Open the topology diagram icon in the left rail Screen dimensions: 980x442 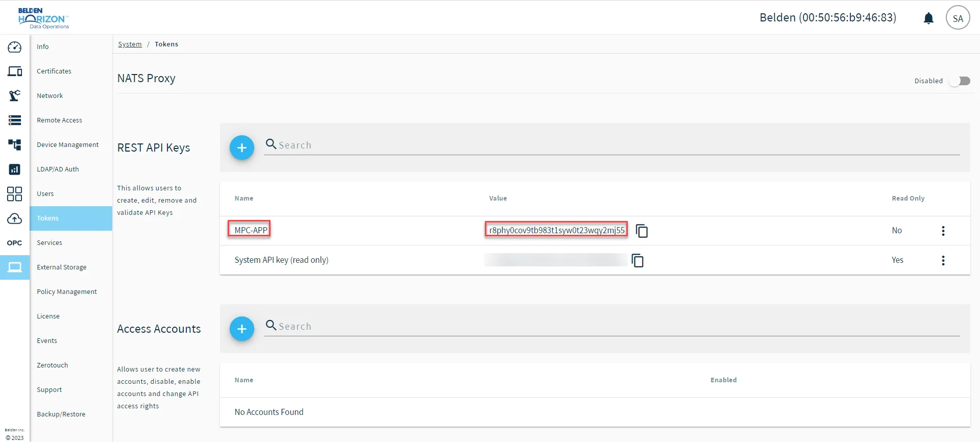point(15,144)
